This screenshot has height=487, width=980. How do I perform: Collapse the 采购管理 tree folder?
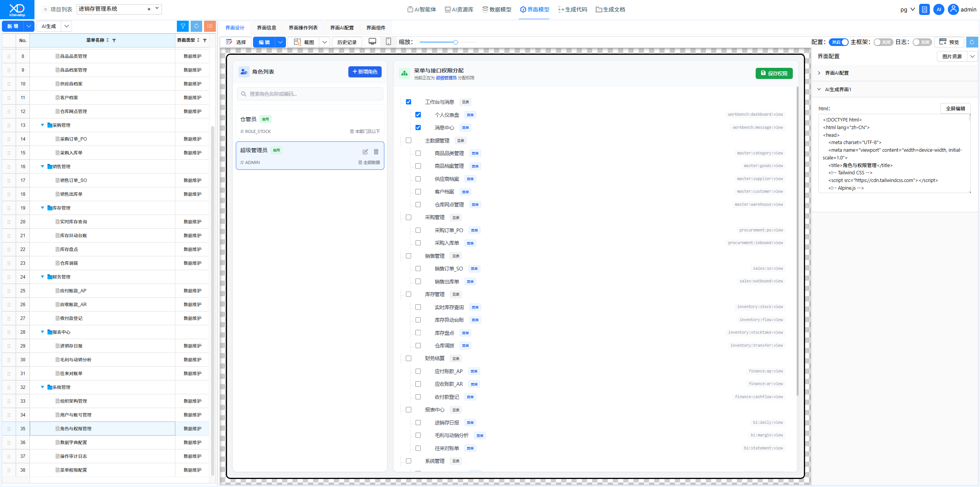[x=42, y=125]
